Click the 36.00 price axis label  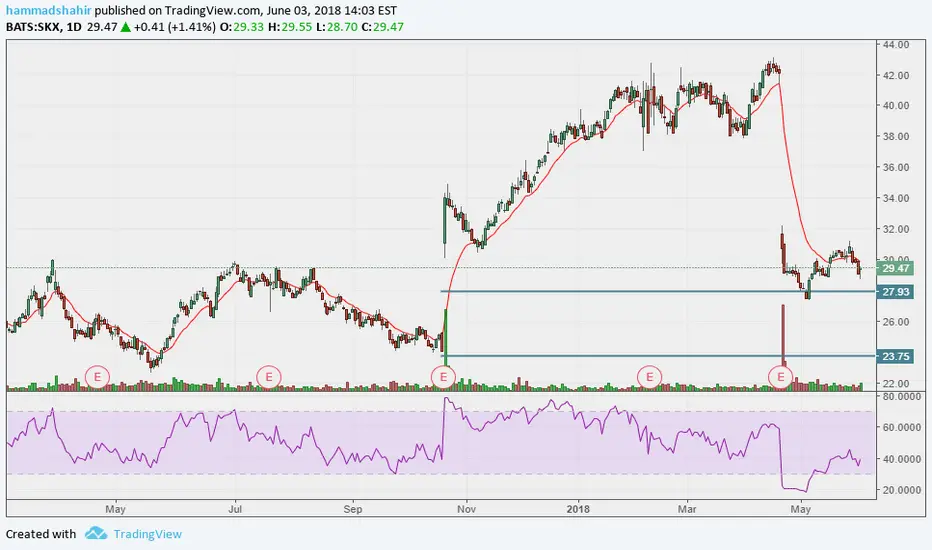(x=896, y=167)
